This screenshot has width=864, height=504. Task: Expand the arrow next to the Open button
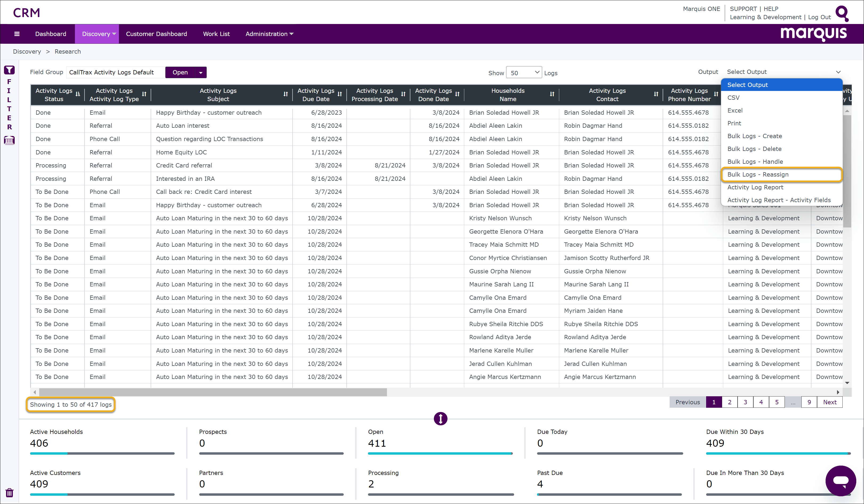[201, 72]
